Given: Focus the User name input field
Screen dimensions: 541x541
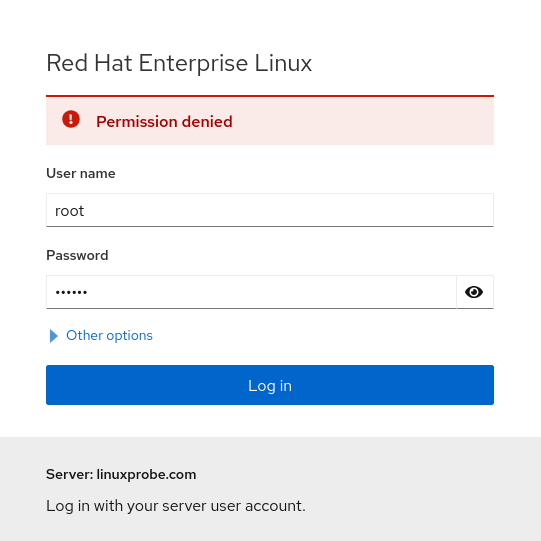Looking at the screenshot, I should (270, 210).
